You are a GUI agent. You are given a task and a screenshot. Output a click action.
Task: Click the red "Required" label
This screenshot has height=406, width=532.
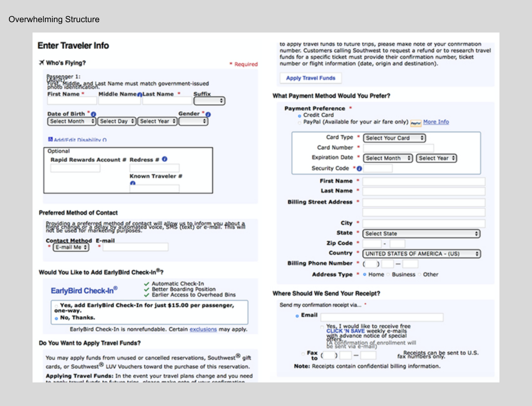[x=246, y=64]
